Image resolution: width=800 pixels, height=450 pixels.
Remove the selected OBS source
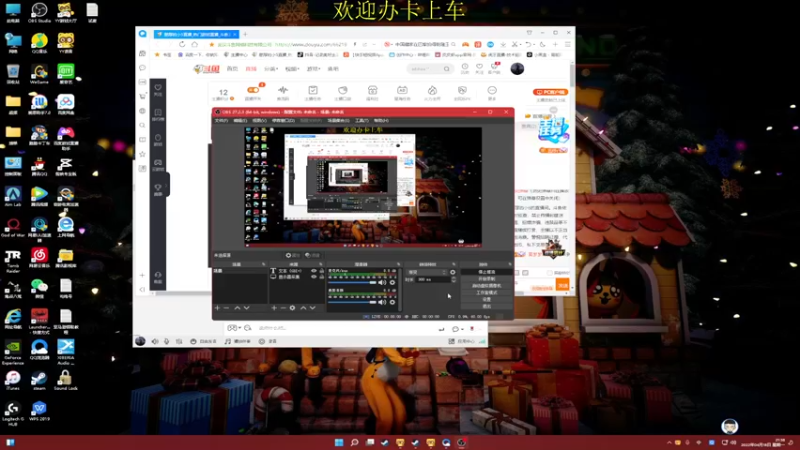point(283,308)
